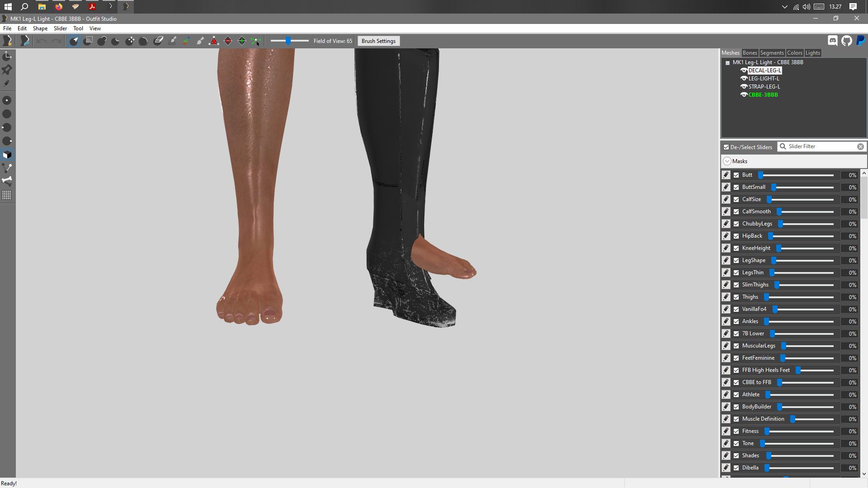Click the New Project toolbar icon
868x488 pixels.
(8, 41)
